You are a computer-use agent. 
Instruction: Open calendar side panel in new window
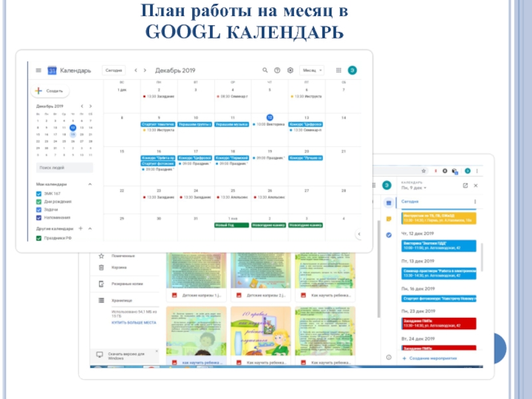(x=465, y=186)
